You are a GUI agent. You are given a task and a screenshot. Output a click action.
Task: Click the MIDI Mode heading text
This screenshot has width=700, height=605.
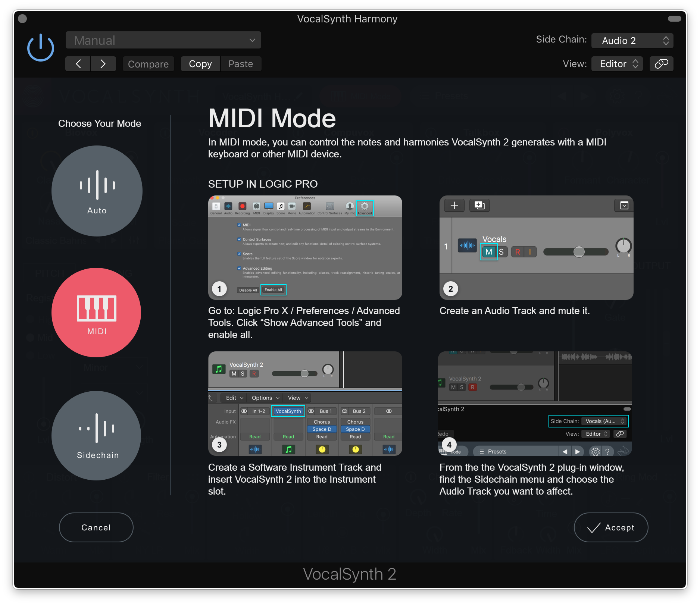tap(272, 119)
